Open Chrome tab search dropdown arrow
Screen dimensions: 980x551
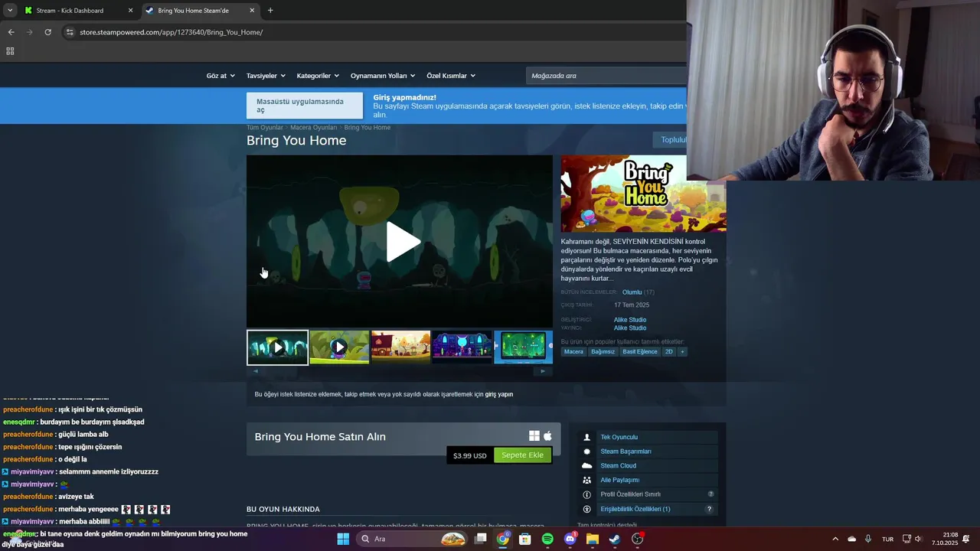click(x=10, y=11)
